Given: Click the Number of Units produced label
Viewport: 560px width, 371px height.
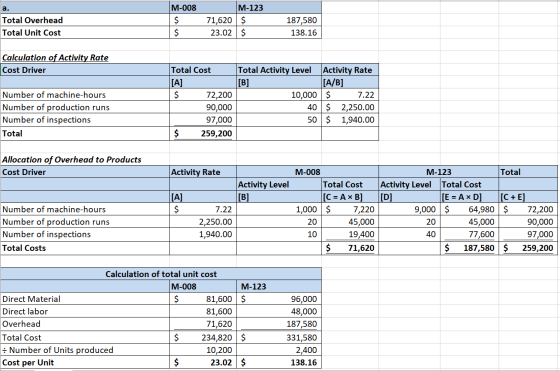Looking at the screenshot, I should click(x=58, y=350).
